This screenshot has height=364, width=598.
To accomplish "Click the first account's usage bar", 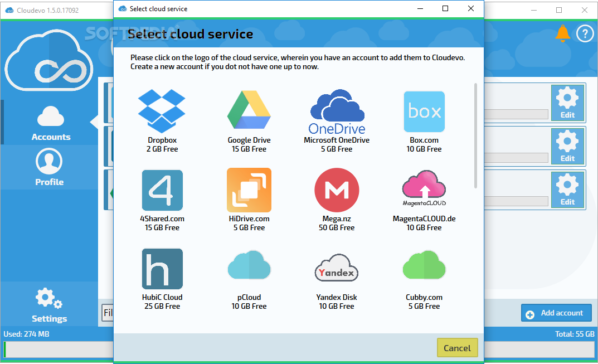I will pyautogui.click(x=517, y=114).
